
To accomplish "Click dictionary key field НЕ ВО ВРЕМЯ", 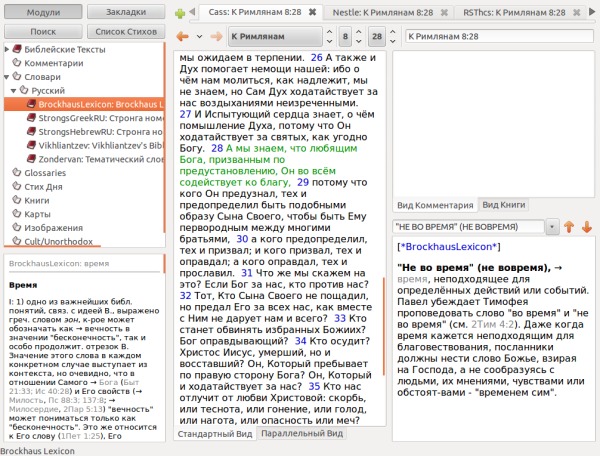I will click(468, 227).
